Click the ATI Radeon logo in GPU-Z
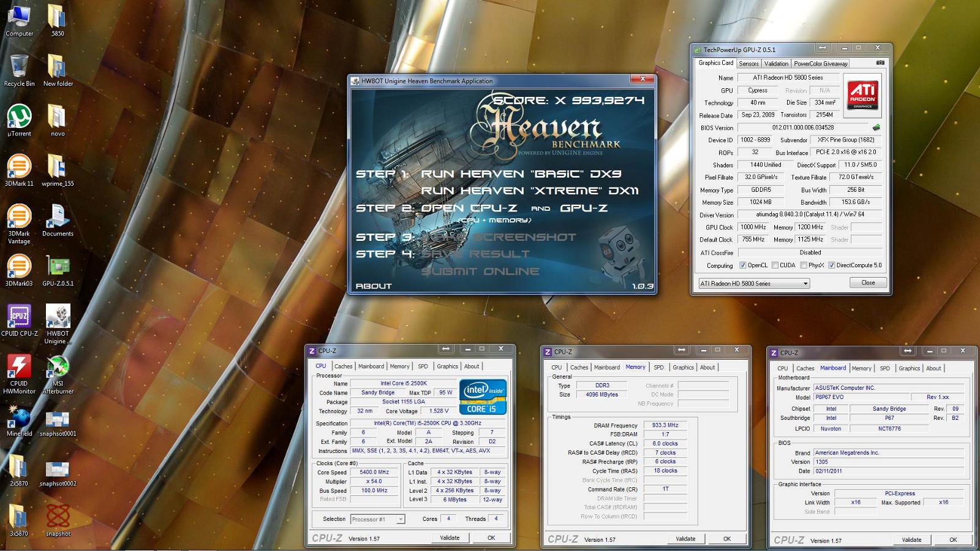This screenshot has width=980, height=551. pos(862,95)
